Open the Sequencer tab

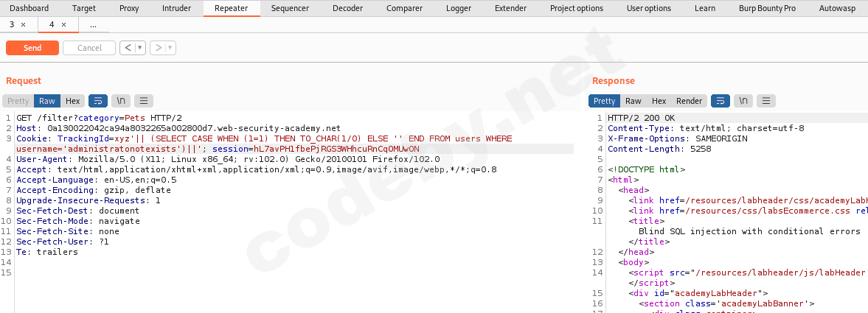[x=290, y=8]
